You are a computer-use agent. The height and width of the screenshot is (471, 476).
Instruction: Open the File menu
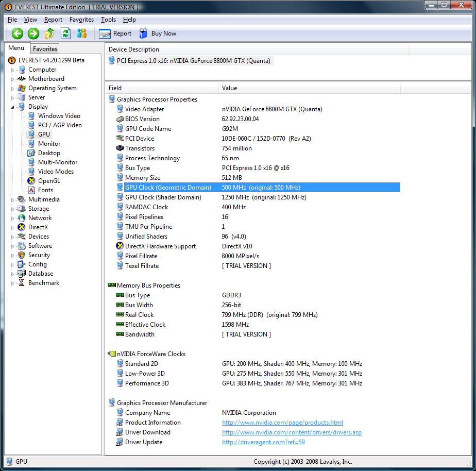[12, 20]
